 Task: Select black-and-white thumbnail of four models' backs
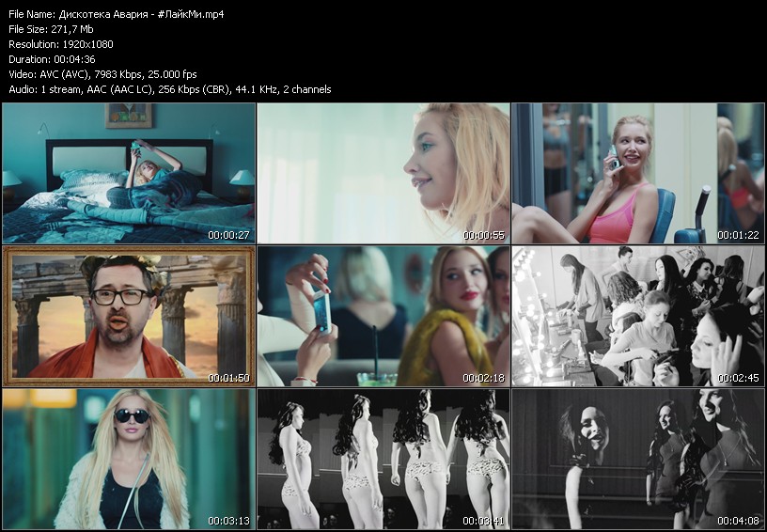pyautogui.click(x=383, y=459)
